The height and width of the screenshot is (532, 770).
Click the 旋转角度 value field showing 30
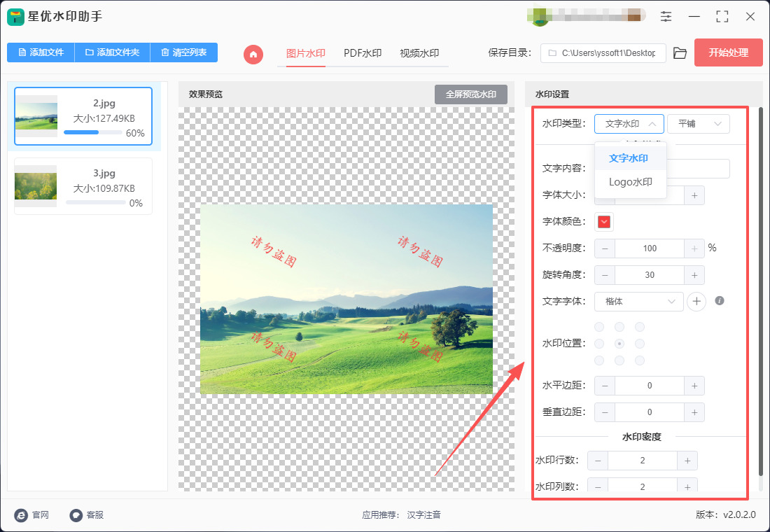coord(650,275)
